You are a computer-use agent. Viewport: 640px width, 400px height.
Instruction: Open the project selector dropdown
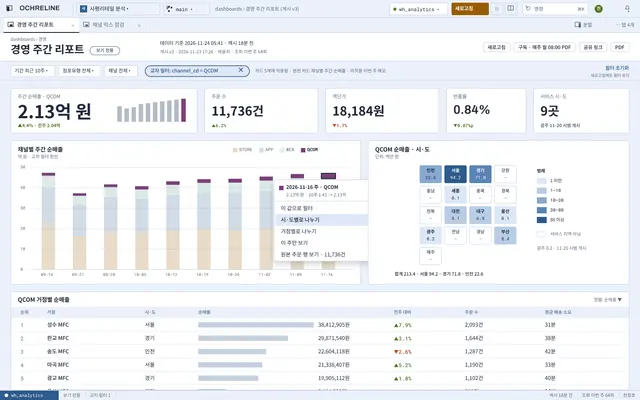click(118, 9)
